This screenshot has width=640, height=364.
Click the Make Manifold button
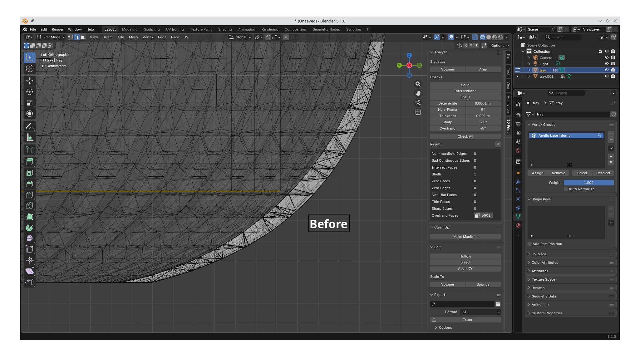[465, 237]
